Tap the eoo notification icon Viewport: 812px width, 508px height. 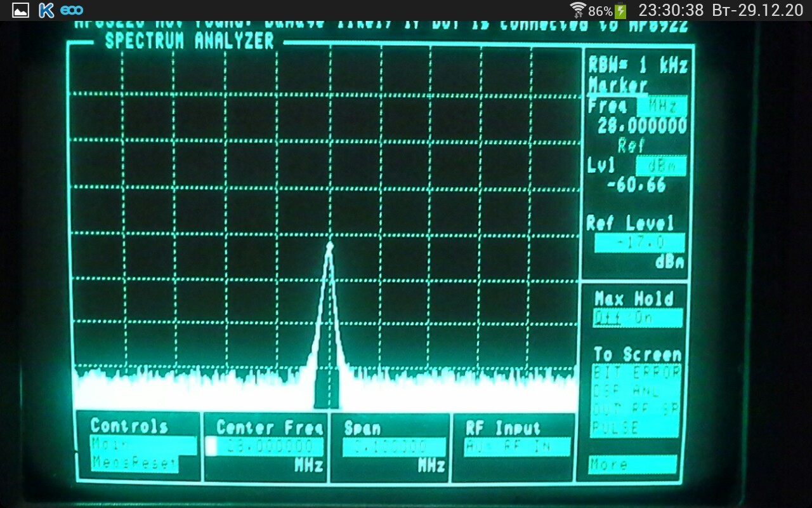click(x=72, y=11)
